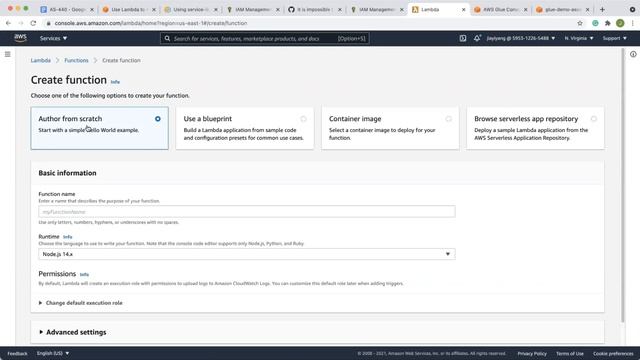Reload the page with refresh icon

click(33, 23)
